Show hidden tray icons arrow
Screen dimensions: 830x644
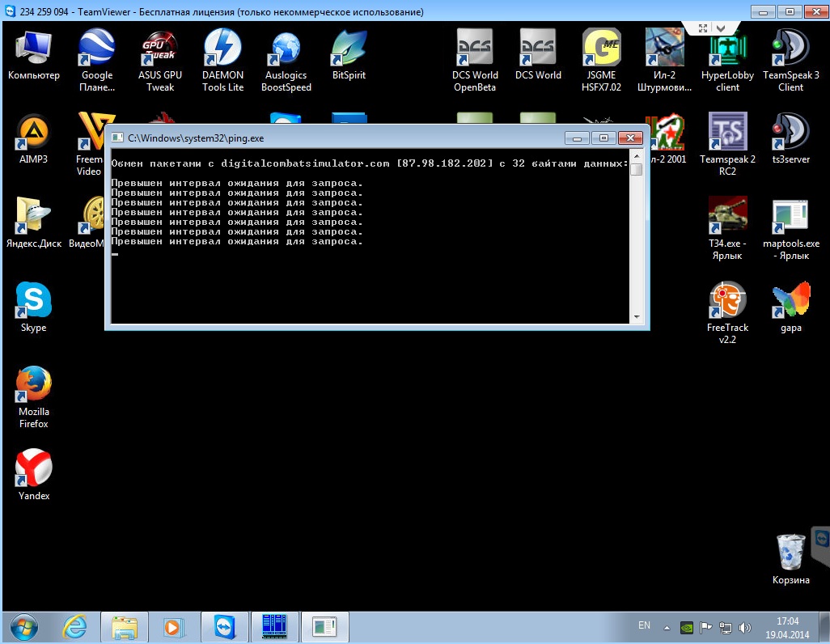[667, 628]
